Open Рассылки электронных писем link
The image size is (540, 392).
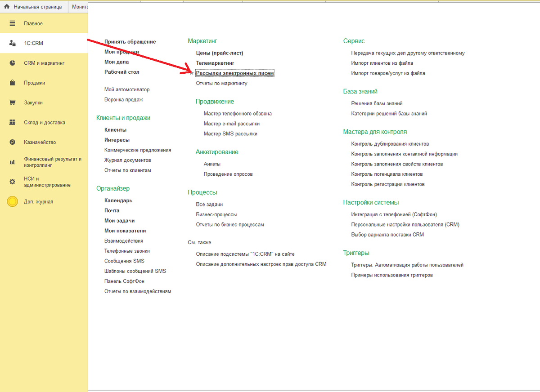[x=235, y=73]
